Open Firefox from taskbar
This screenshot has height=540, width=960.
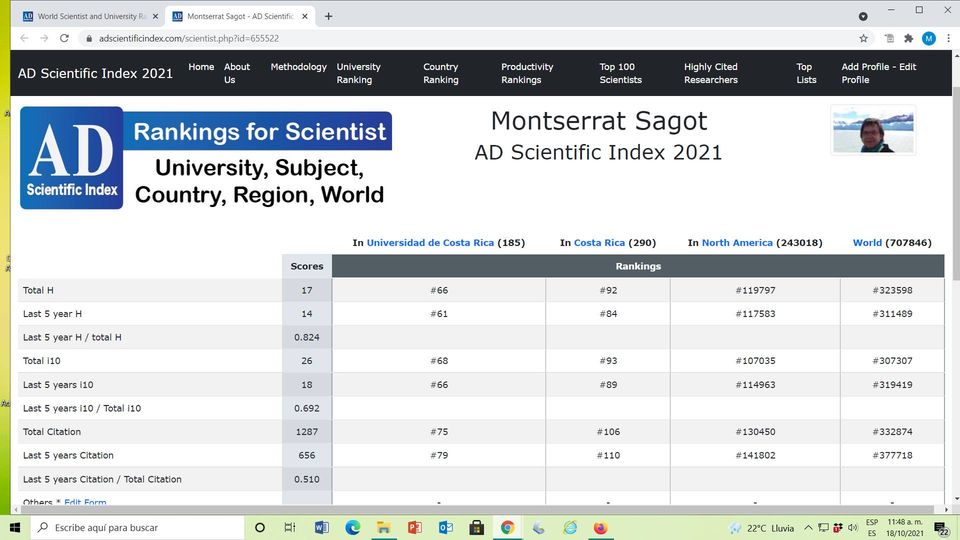click(x=601, y=527)
